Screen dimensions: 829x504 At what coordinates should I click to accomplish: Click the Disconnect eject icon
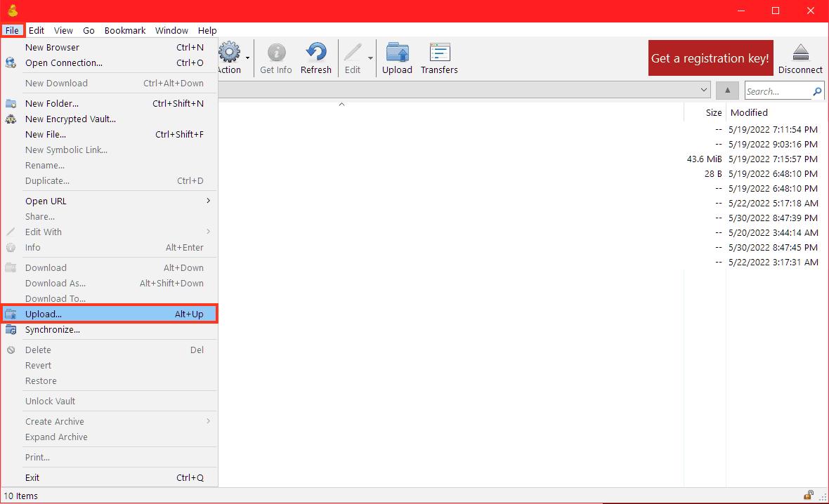(800, 53)
